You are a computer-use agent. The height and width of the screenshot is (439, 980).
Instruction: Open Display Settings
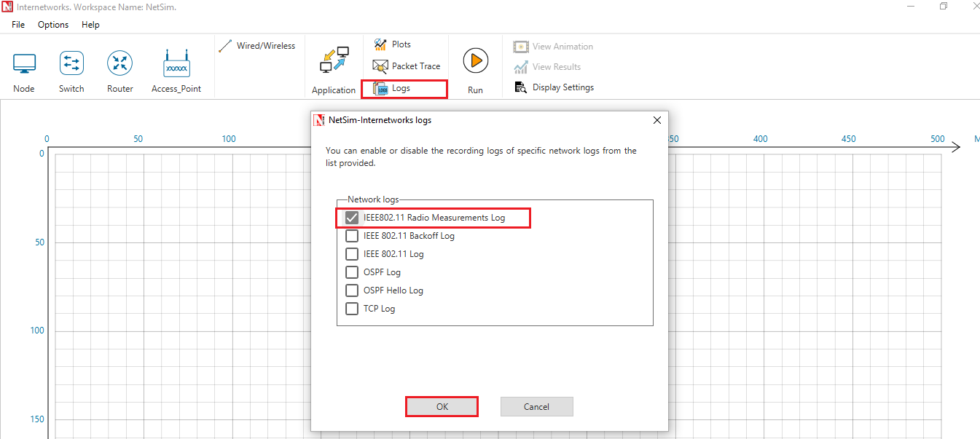[554, 87]
